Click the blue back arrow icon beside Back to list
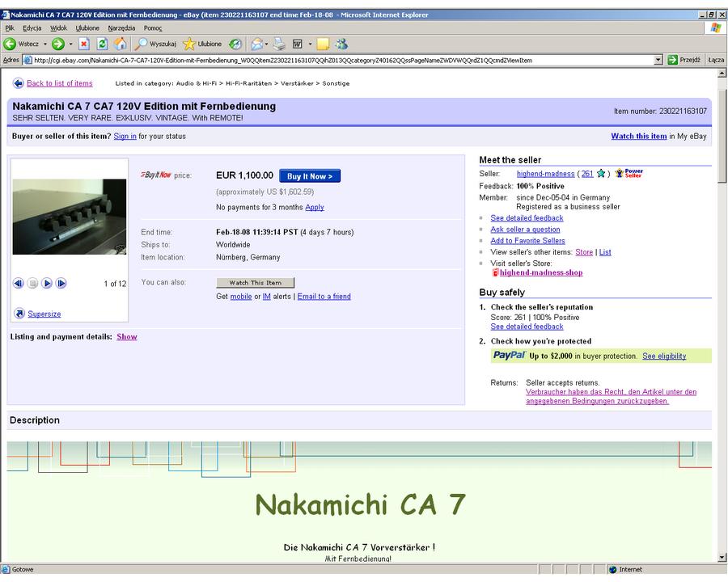The image size is (728, 582). (x=18, y=83)
